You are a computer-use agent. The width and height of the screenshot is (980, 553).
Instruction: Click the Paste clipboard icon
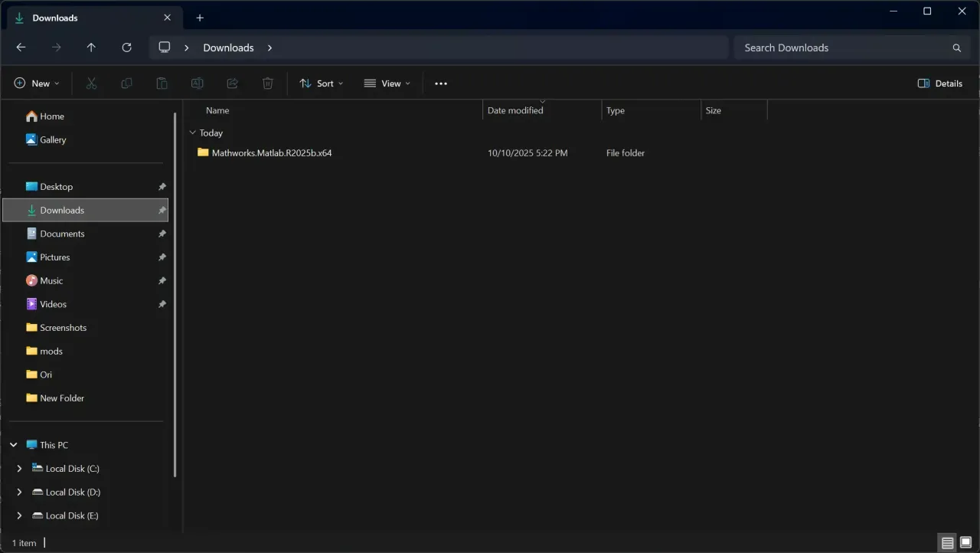tap(162, 83)
